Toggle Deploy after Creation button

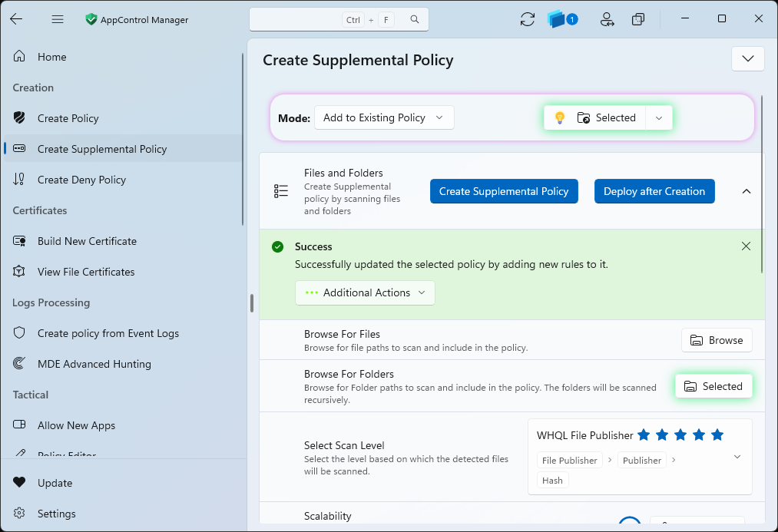[x=654, y=191]
